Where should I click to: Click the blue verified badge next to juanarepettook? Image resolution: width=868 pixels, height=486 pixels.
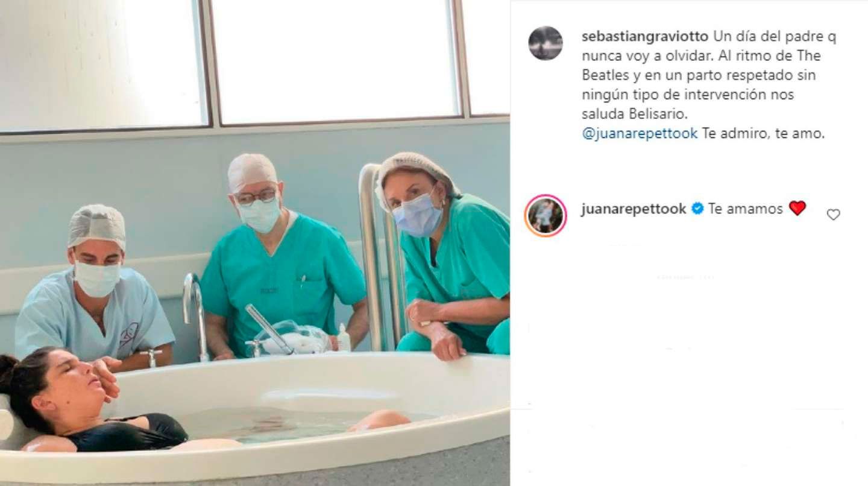pyautogui.click(x=697, y=209)
